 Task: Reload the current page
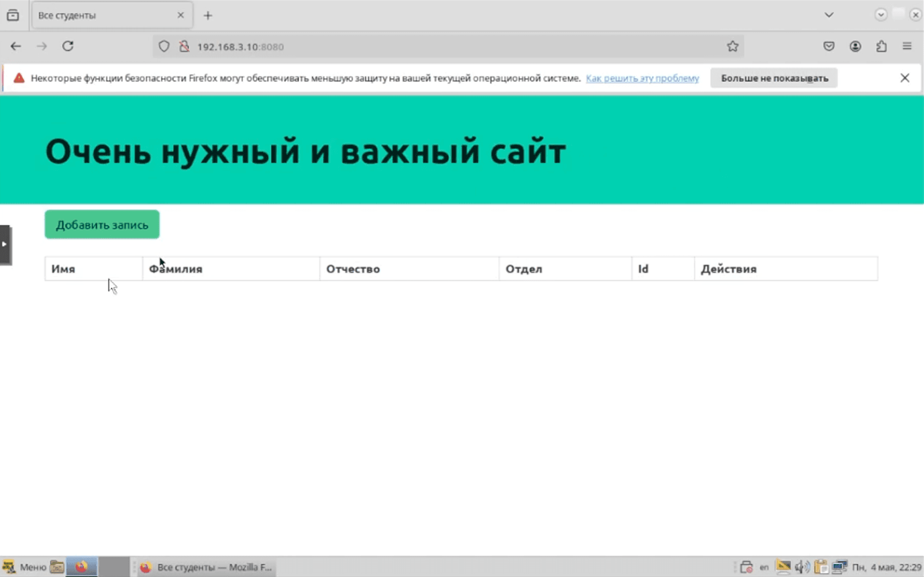68,46
